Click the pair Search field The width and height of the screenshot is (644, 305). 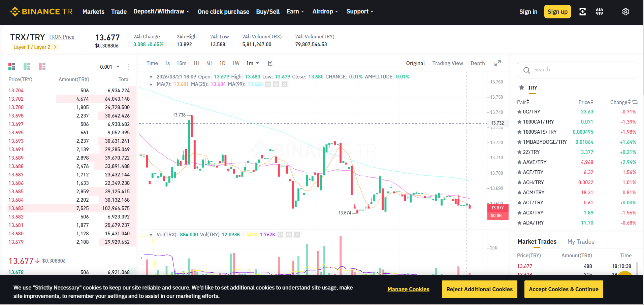tap(577, 70)
